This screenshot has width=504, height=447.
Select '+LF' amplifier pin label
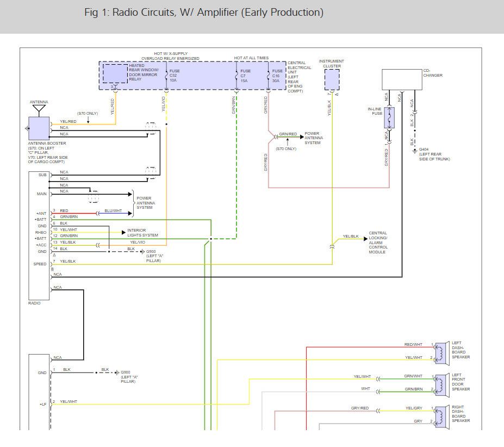[43, 404]
